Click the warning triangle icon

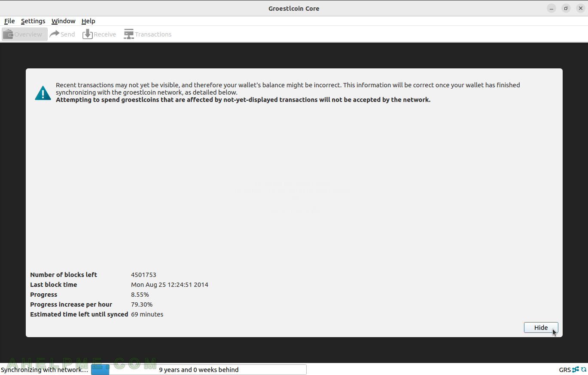click(43, 93)
